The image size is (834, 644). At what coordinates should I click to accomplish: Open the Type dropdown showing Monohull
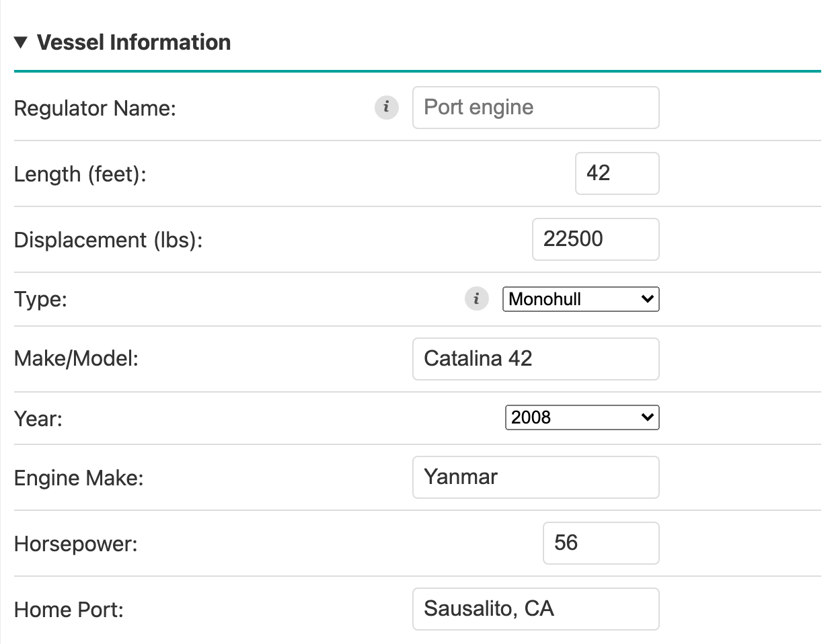point(581,299)
